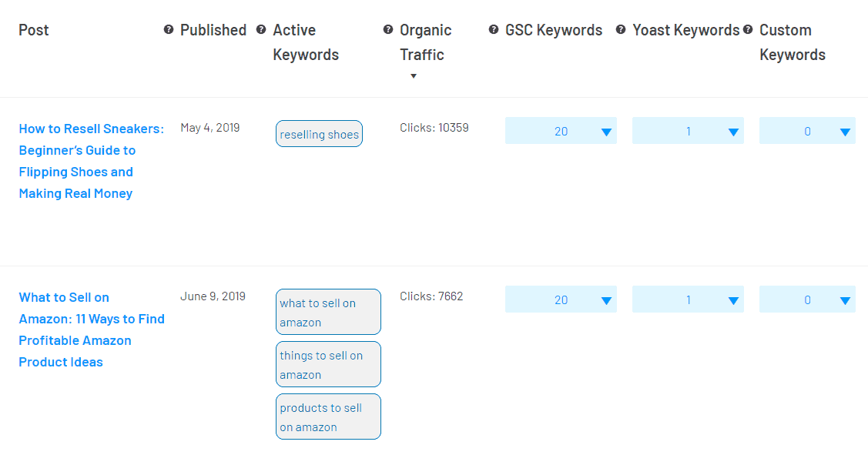Expand Yoast Keywords dropdown for sneakers post
This screenshot has width=868, height=455.
(688, 131)
